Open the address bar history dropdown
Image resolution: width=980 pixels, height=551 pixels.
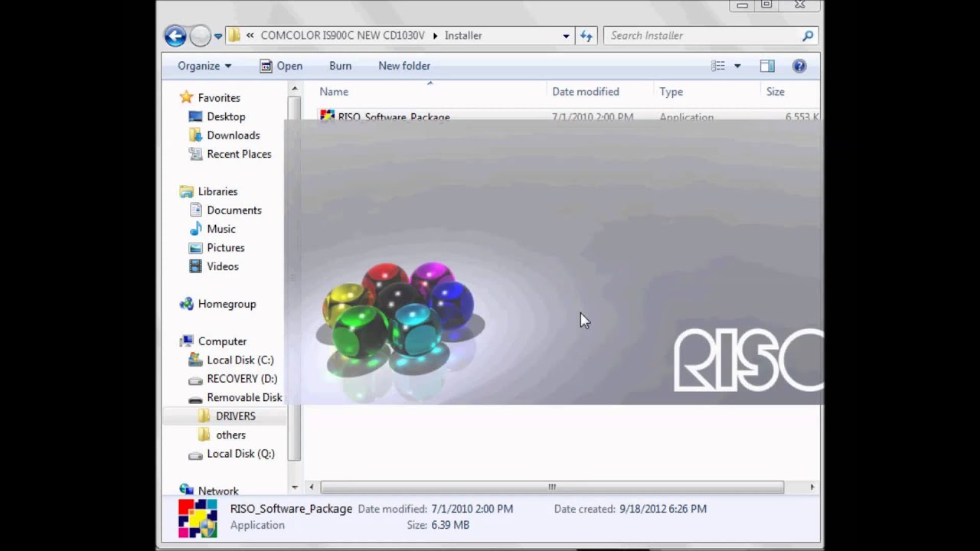[566, 36]
